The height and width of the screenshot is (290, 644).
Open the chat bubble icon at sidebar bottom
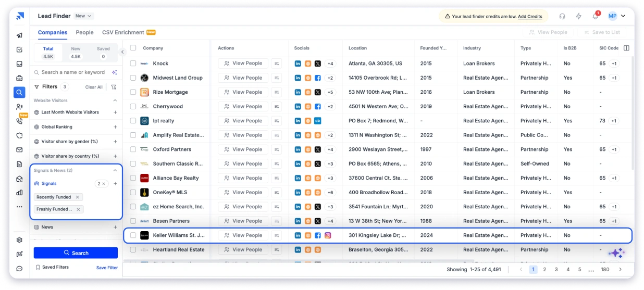click(19, 269)
